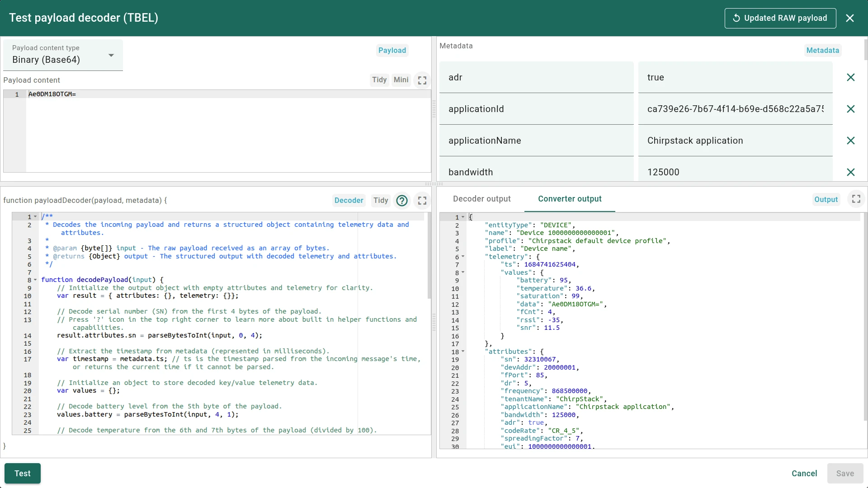Click the payload text Ae0DM18OTGM= in editor
The width and height of the screenshot is (868, 488).
[52, 94]
